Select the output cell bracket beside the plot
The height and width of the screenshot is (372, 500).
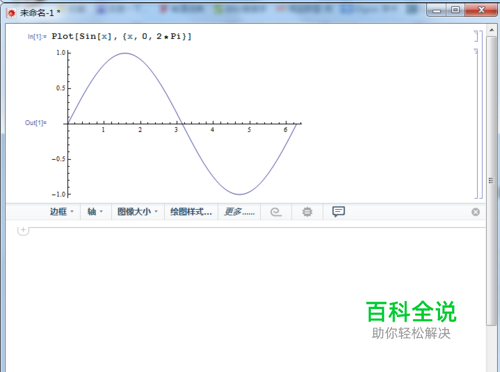(476, 123)
